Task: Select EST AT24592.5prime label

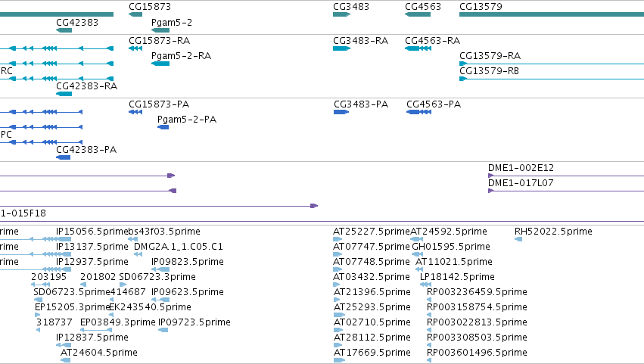Action: 449,232
